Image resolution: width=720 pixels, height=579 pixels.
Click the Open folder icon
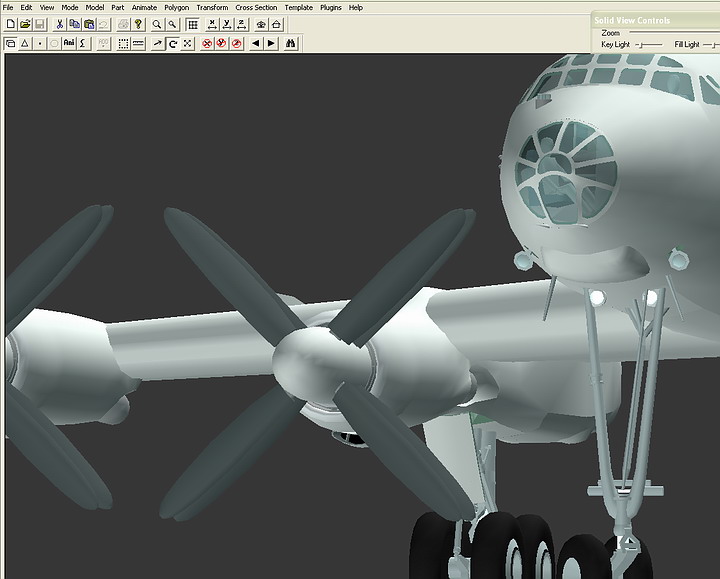tap(24, 24)
